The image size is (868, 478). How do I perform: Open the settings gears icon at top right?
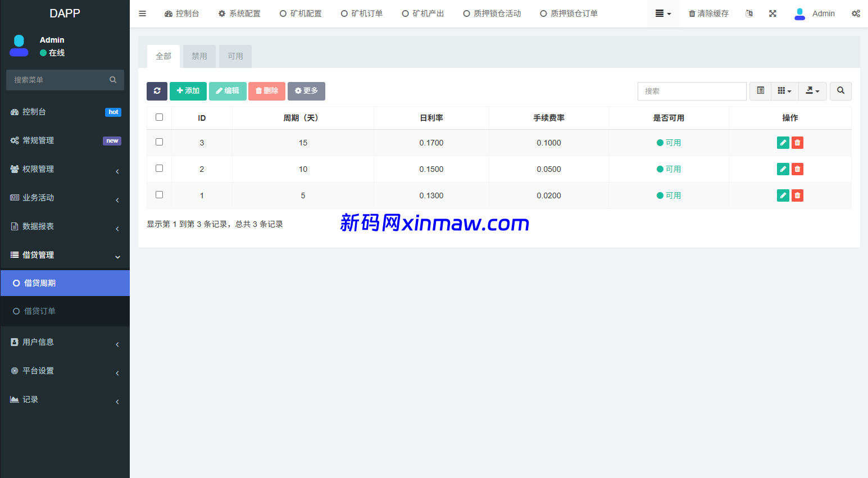[856, 13]
